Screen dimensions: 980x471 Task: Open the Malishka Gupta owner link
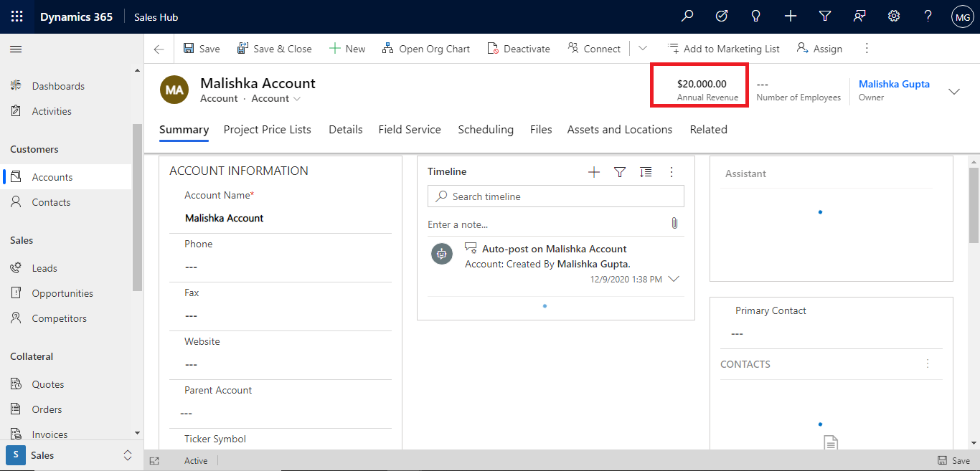pos(894,84)
